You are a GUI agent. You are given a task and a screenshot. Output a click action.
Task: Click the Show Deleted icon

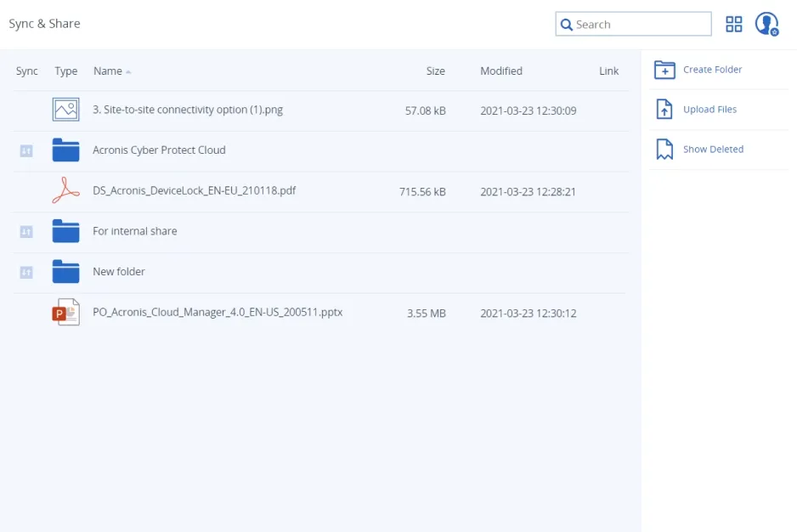664,150
